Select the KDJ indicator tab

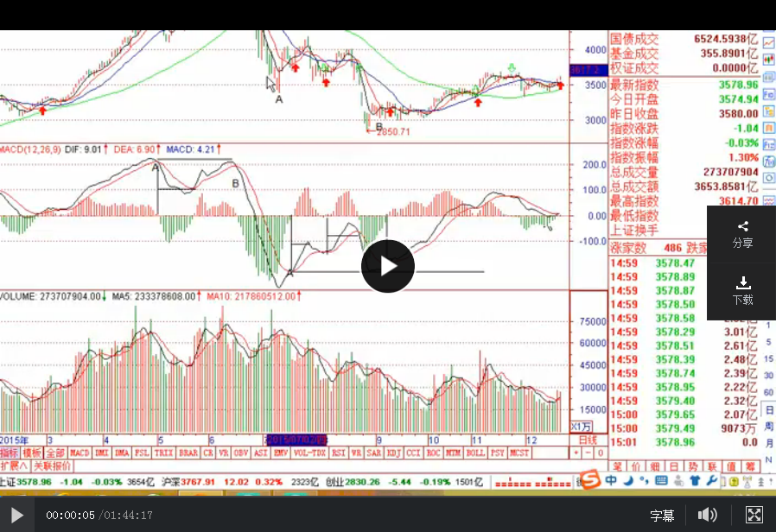(x=393, y=453)
